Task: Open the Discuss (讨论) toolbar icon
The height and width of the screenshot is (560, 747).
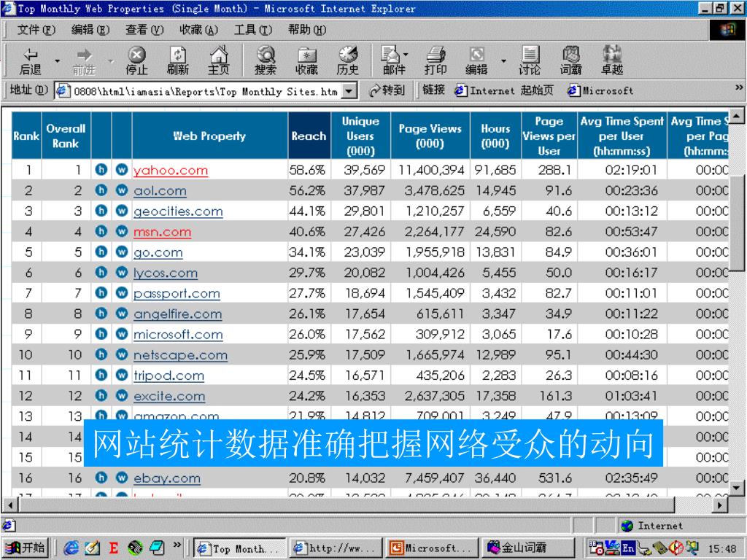Action: pos(530,61)
